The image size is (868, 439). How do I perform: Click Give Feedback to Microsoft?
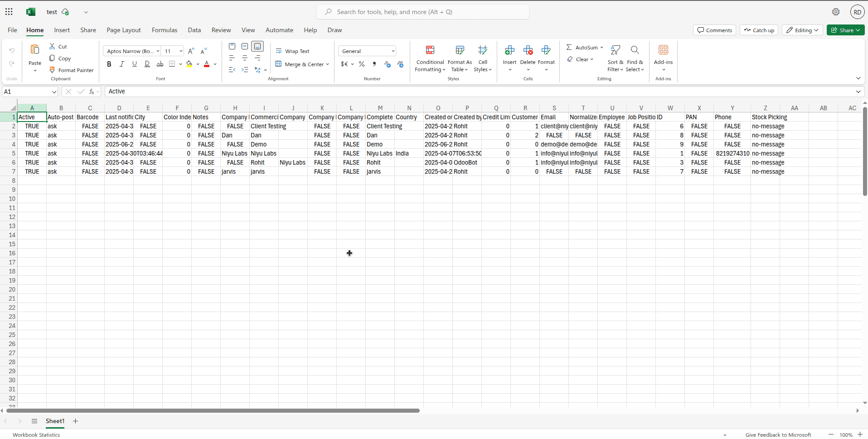[778, 434]
